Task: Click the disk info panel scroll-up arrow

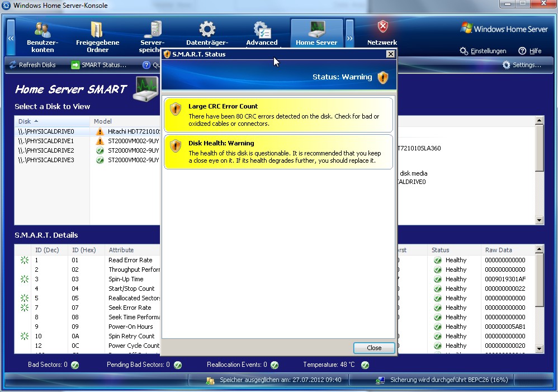Action: click(539, 120)
